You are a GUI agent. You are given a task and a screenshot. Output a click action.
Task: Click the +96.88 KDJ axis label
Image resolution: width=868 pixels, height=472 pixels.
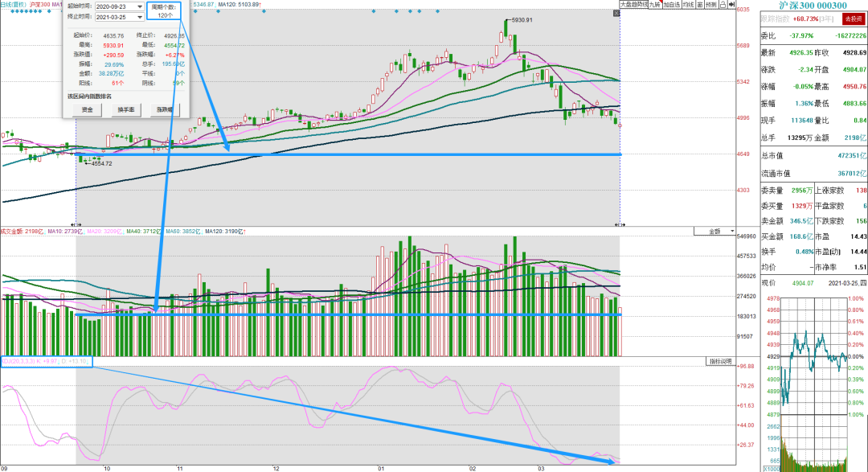coord(746,366)
